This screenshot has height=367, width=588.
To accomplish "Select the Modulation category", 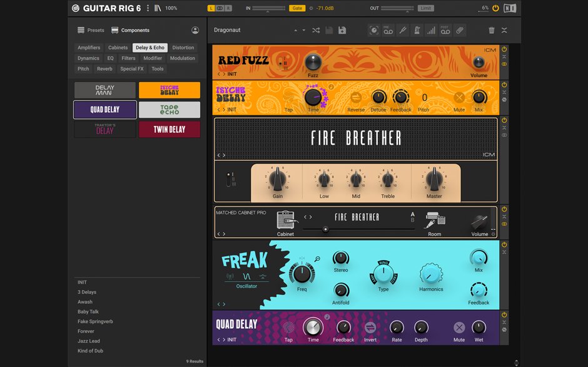I will click(x=182, y=58).
